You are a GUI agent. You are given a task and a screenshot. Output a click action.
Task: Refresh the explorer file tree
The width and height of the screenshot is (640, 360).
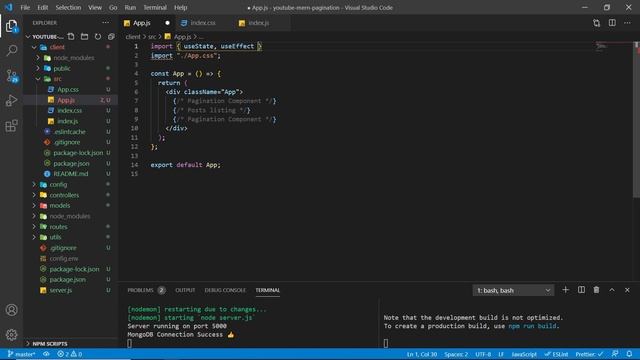coord(98,36)
